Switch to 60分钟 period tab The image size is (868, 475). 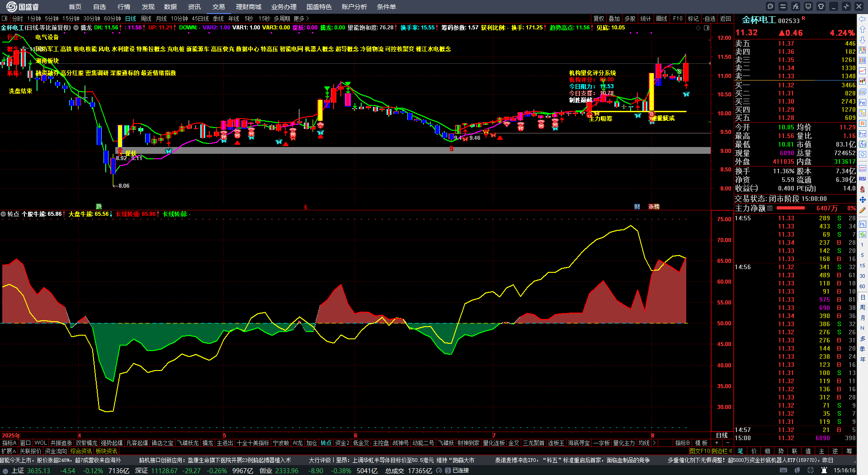point(113,19)
